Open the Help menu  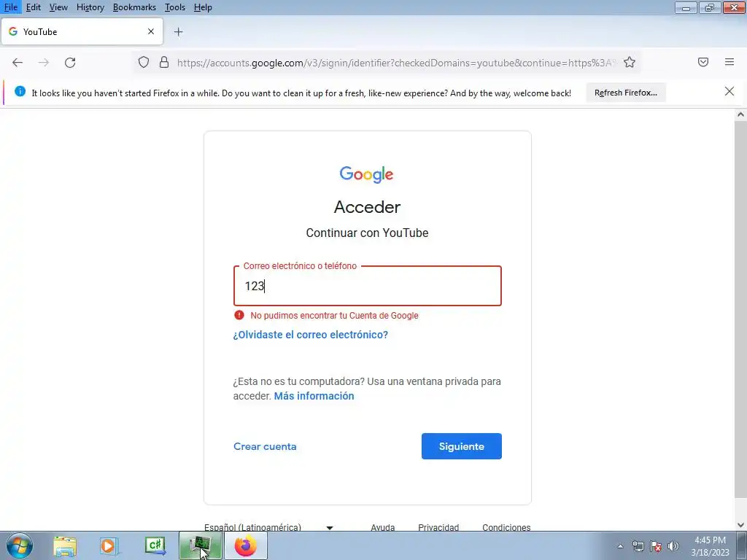(x=203, y=7)
